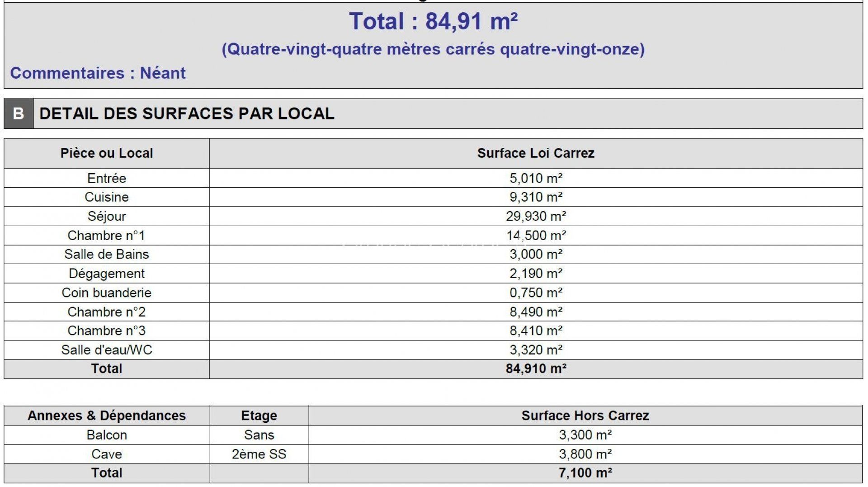Click the 'Sans' floor cell
The width and height of the screenshot is (868, 487).
[259, 435]
